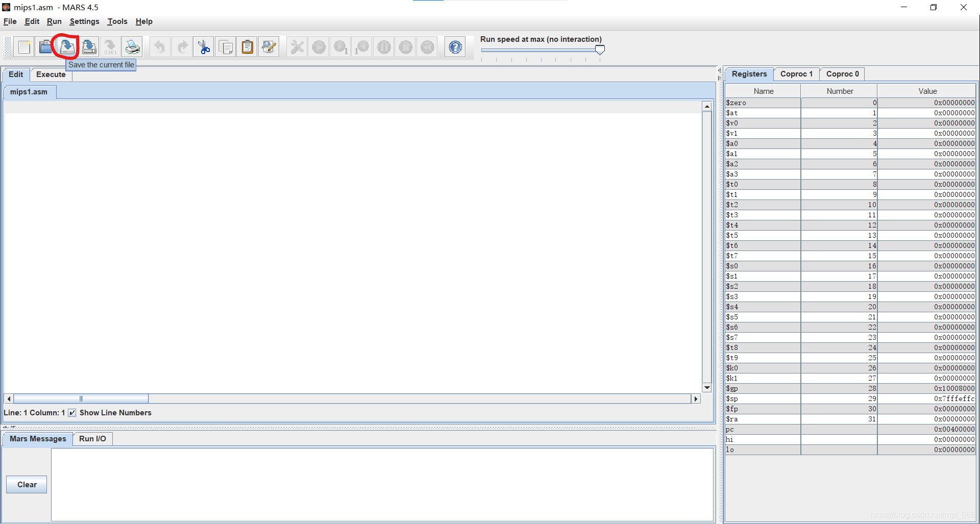Copy selection with the Copy icon
This screenshot has height=524, width=980.
pyautogui.click(x=226, y=47)
